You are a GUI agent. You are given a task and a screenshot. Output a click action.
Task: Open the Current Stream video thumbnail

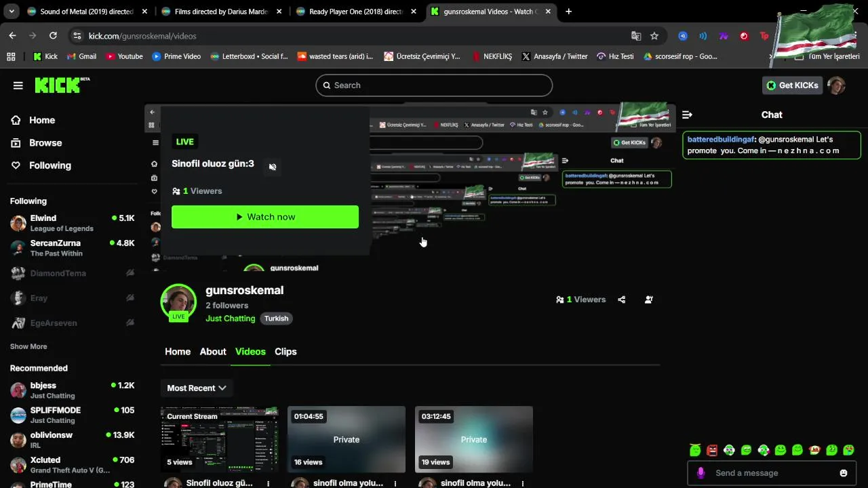point(220,439)
